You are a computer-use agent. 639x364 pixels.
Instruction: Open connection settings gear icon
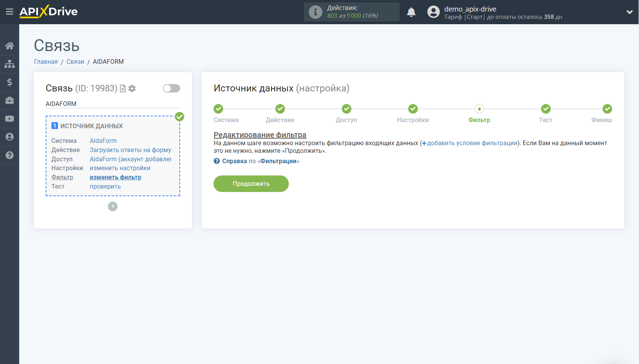pyautogui.click(x=132, y=89)
